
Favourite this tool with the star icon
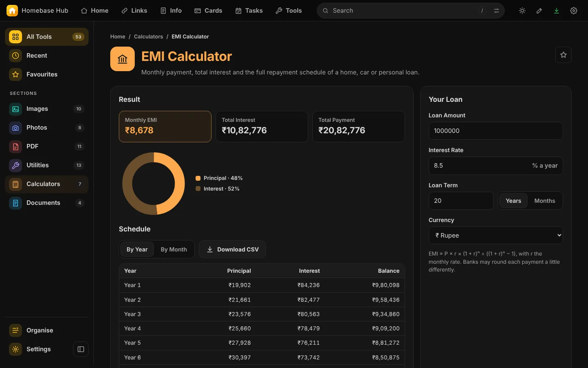[x=563, y=55]
